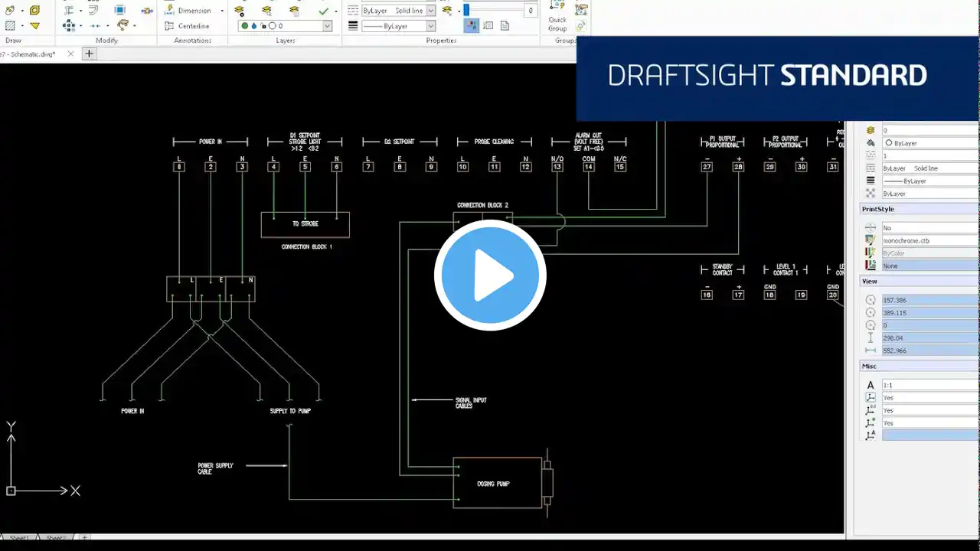Click the transparency value field showing 0

(530, 11)
